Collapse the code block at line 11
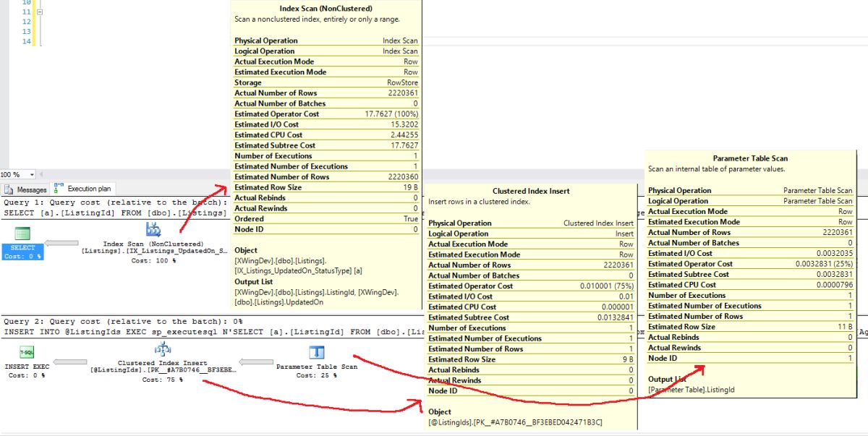Viewport: 868px width, 436px height. (39, 12)
